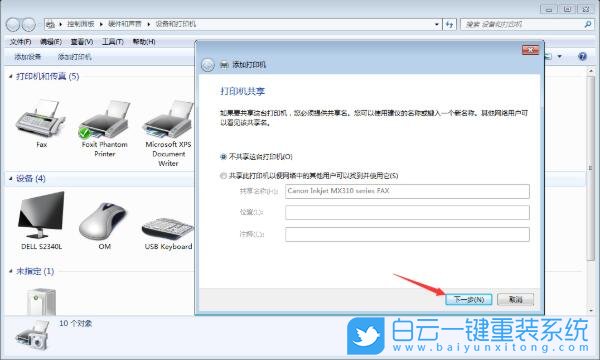Click the refresh button beside address bar

(x=449, y=24)
